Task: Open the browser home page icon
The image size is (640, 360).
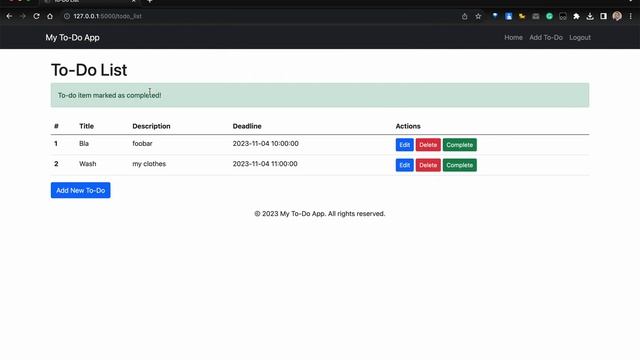Action: pyautogui.click(x=50, y=16)
